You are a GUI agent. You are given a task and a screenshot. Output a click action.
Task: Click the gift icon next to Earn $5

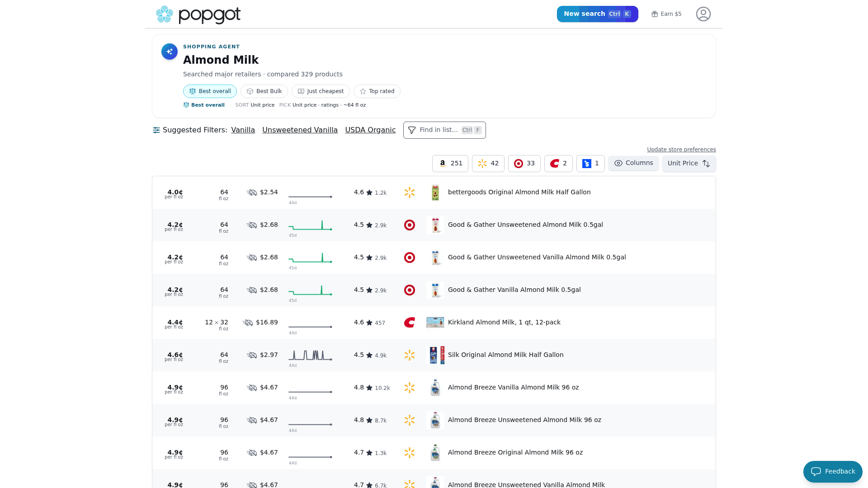pyautogui.click(x=654, y=14)
